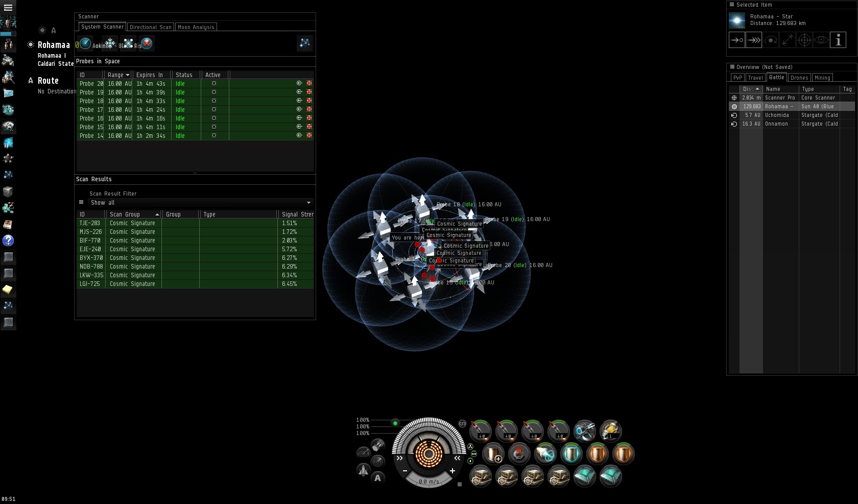Select Uchomida stargate in overview
The width and height of the screenshot is (858, 504).
point(791,115)
